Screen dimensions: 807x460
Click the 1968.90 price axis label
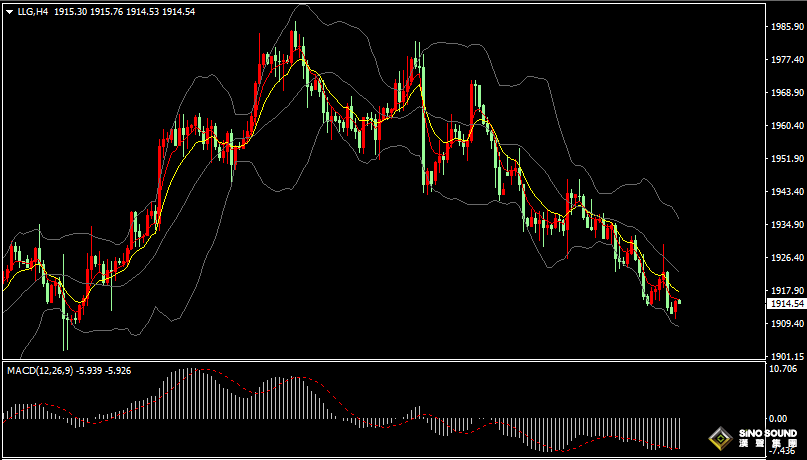785,93
